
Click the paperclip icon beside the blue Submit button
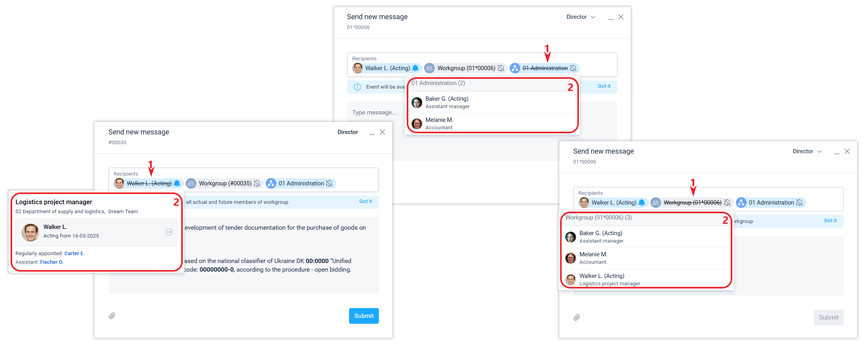click(112, 316)
